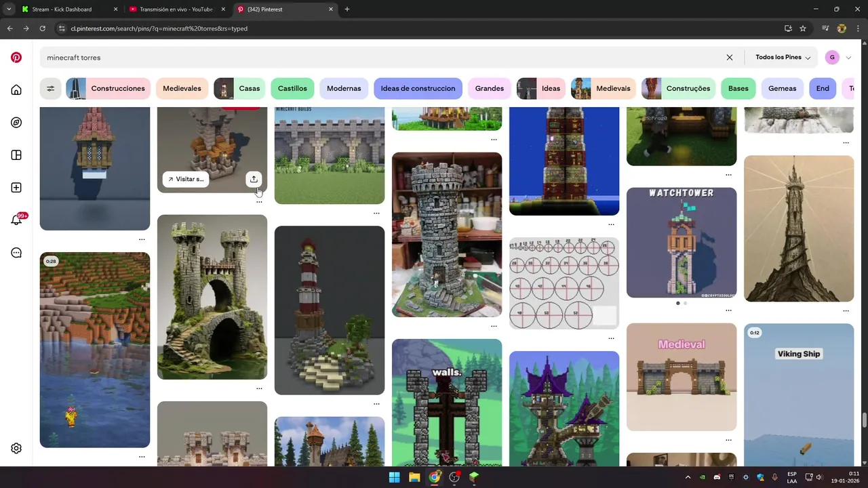Open more options under Medieval gate pin
The width and height of the screenshot is (868, 488).
point(728,440)
